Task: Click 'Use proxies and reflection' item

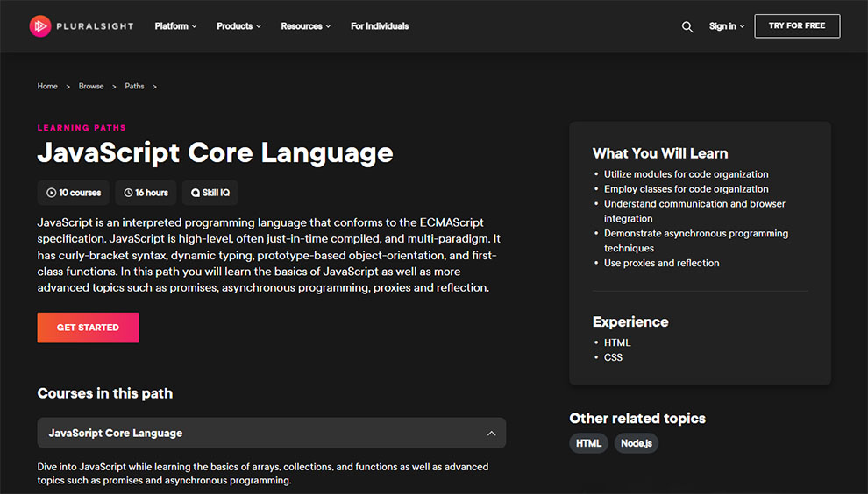Action: coord(661,264)
